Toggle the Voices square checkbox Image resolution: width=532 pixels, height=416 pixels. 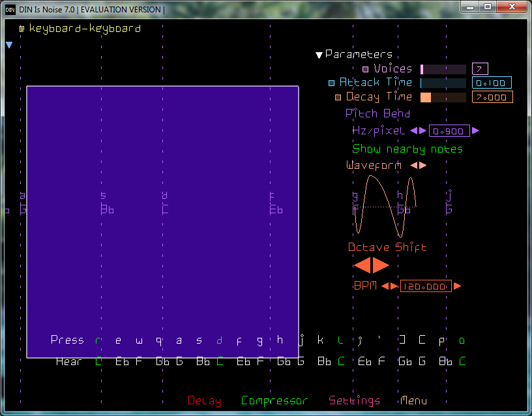point(366,69)
